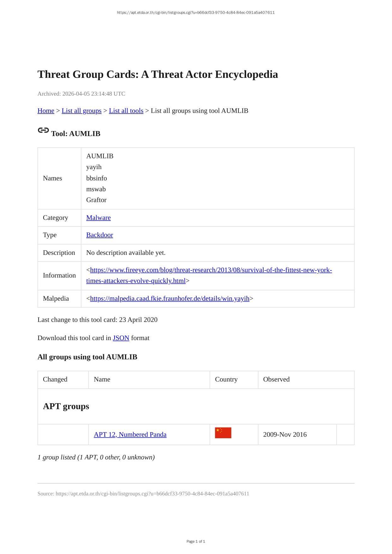Click the Changed column header
This screenshot has height=554, width=392.
pyautogui.click(x=55, y=379)
